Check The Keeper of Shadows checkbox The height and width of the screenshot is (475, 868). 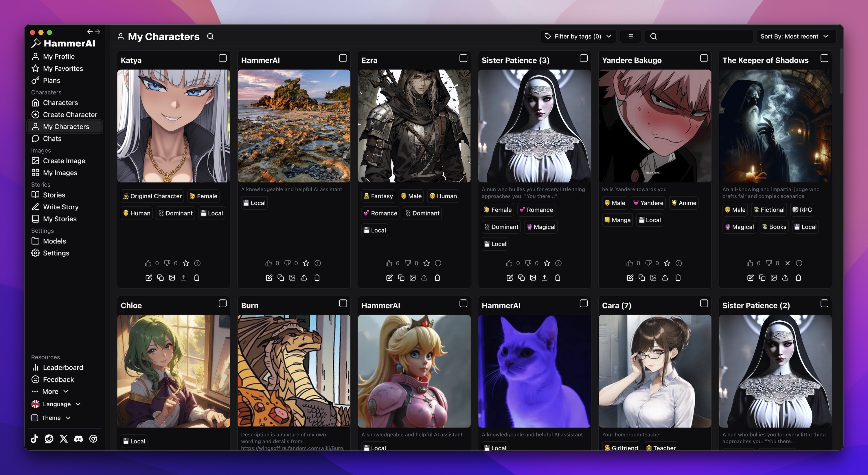point(824,58)
